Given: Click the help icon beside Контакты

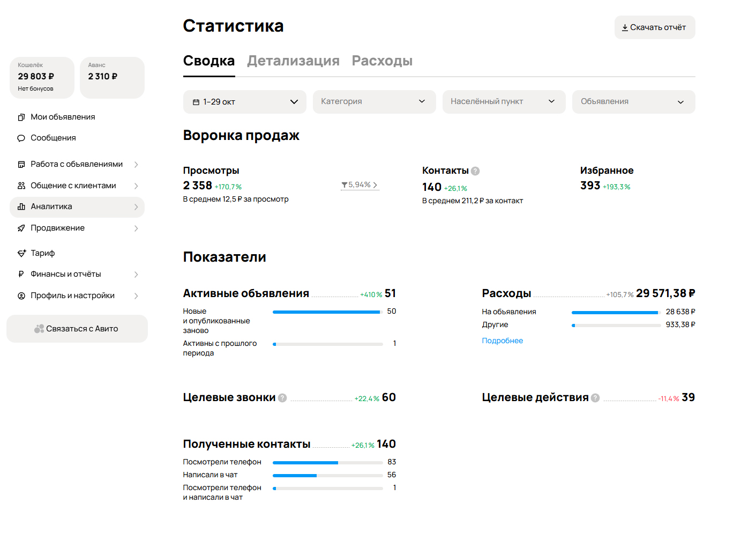Looking at the screenshot, I should 475,171.
